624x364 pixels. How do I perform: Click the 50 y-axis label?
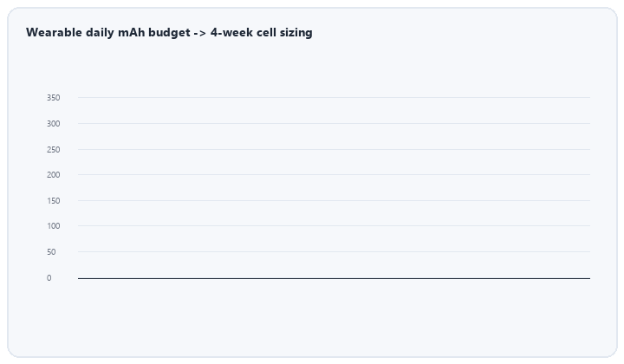coord(51,252)
